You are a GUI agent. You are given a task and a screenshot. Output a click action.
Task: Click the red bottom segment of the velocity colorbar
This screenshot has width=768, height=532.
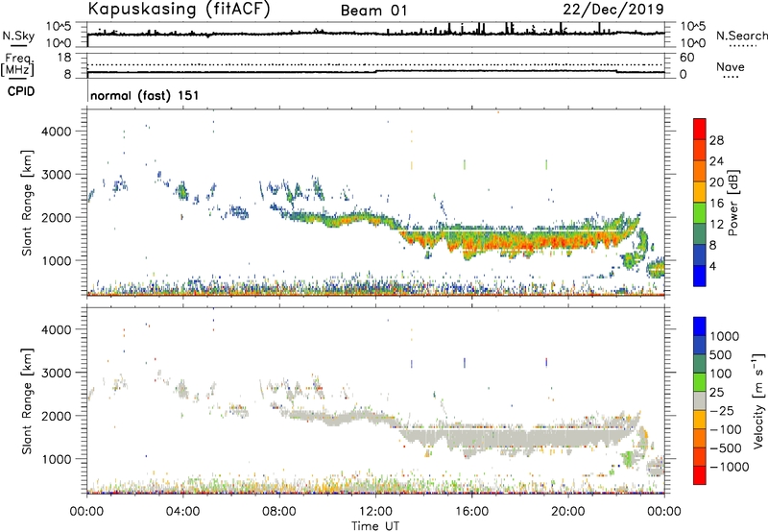[700, 475]
